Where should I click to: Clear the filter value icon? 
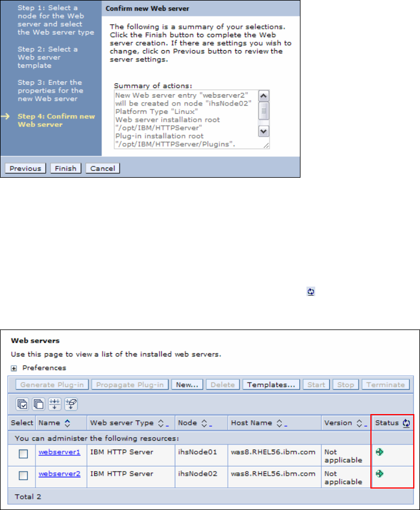[x=71, y=404]
